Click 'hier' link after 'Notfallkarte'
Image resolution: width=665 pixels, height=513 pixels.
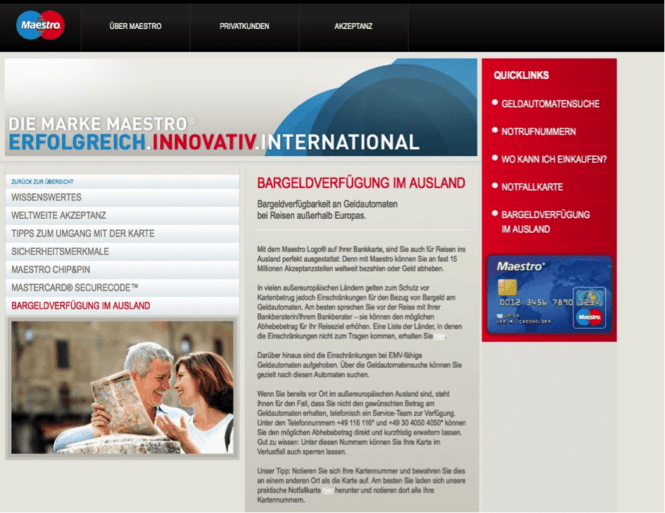tap(328, 491)
